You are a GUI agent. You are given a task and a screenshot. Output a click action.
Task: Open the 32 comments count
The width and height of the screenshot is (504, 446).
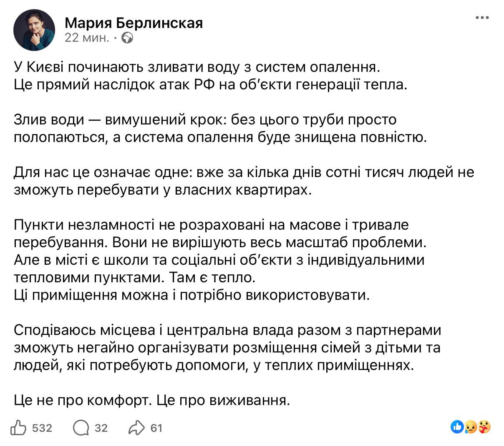101,428
